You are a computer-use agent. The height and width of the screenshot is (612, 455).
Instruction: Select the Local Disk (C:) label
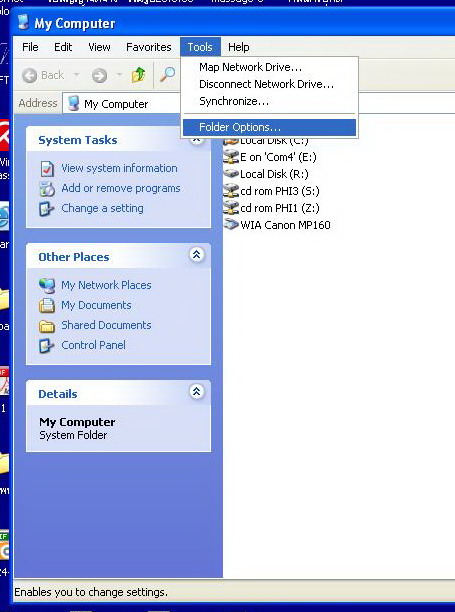point(274,141)
